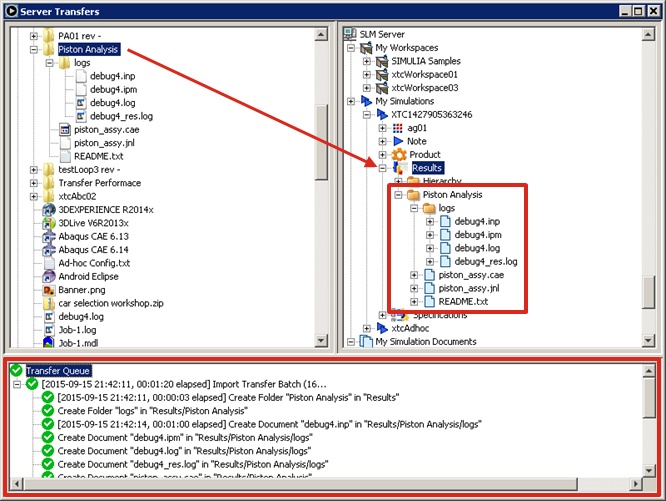Collapse the Import Transfer Batch entry

point(17,384)
